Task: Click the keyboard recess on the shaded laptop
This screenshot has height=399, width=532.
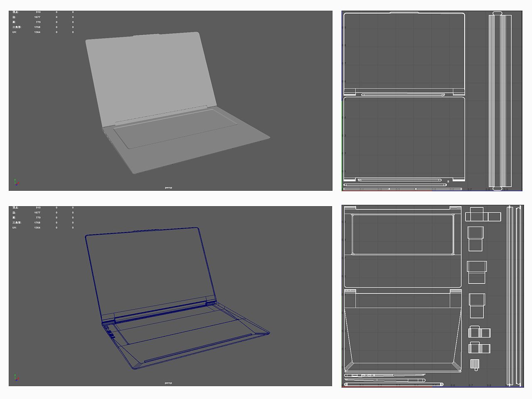Action: (x=175, y=128)
